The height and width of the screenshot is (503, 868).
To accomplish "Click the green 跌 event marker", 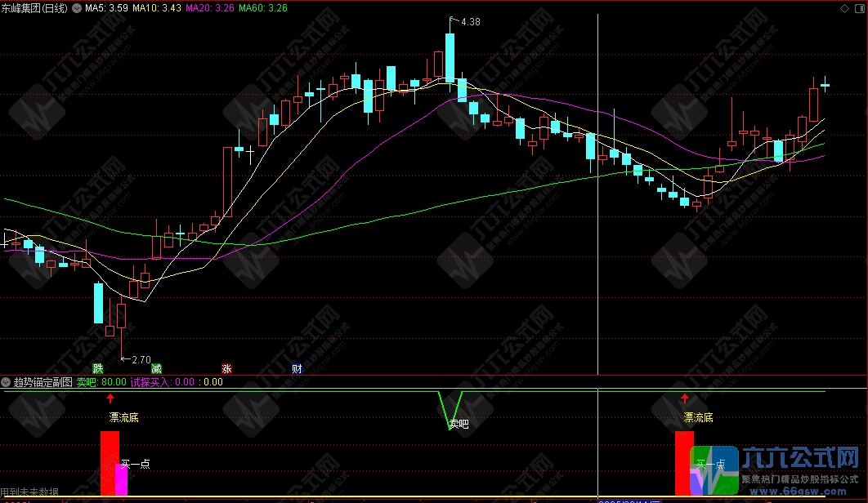I will (98, 368).
